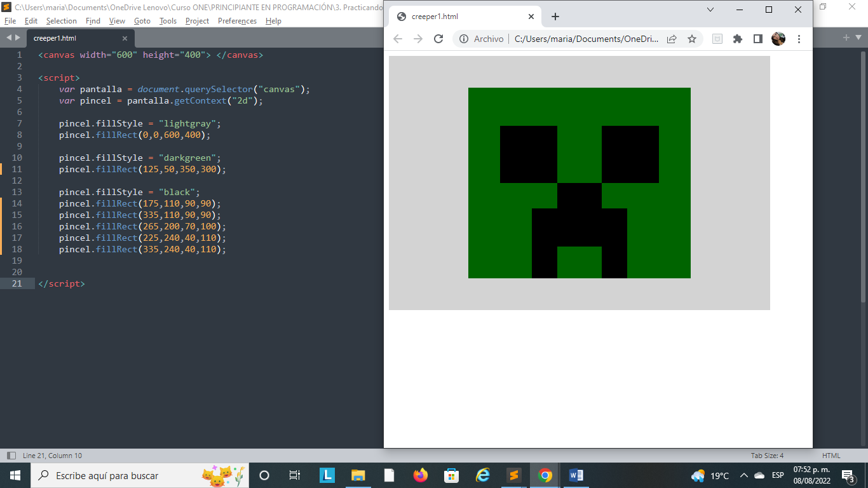
Task: Open the Chrome Extensions puzzle menu
Action: (738, 39)
